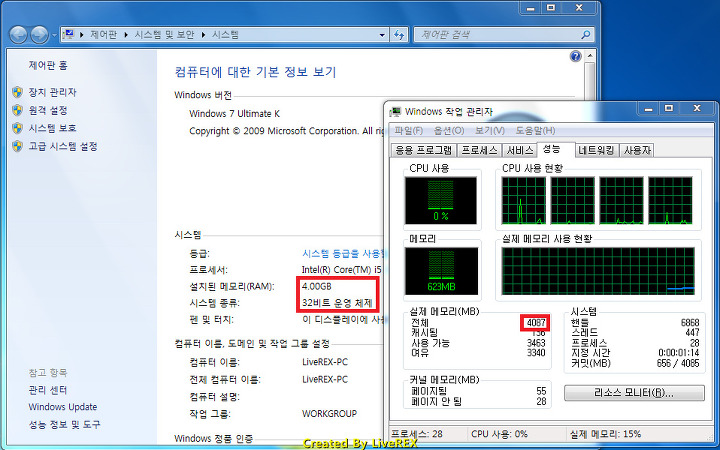Click 커밋(MB) value 656 / 4085
The height and width of the screenshot is (450, 720).
(678, 363)
